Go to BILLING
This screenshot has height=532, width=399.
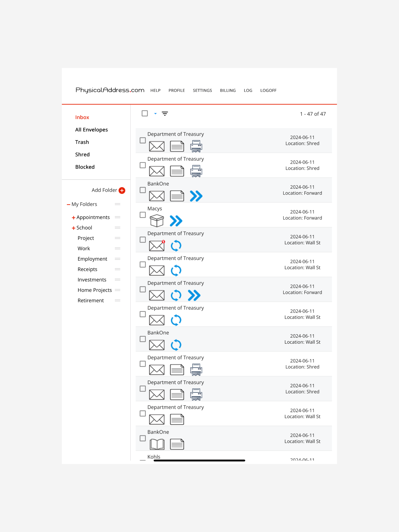(x=228, y=90)
